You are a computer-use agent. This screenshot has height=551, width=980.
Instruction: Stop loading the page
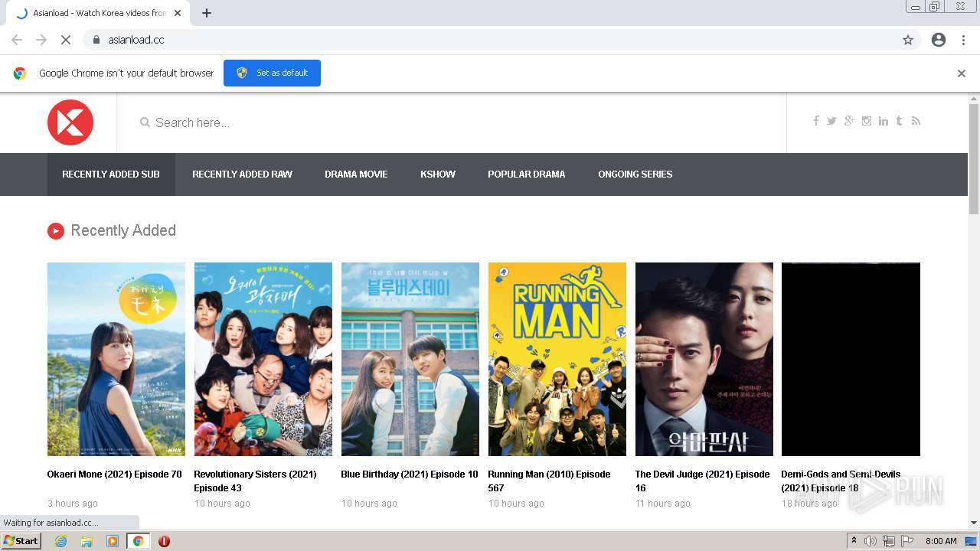point(66,40)
